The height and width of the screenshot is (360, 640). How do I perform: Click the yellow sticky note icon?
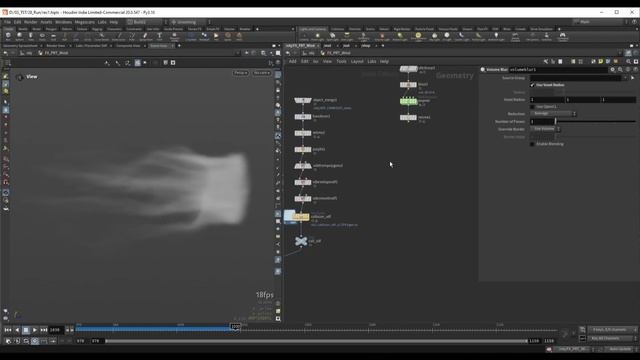pyautogui.click(x=601, y=61)
